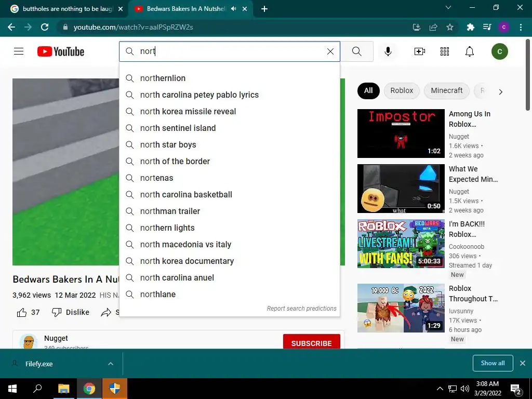Open the media control icon in Chrome toolbar

point(487,27)
